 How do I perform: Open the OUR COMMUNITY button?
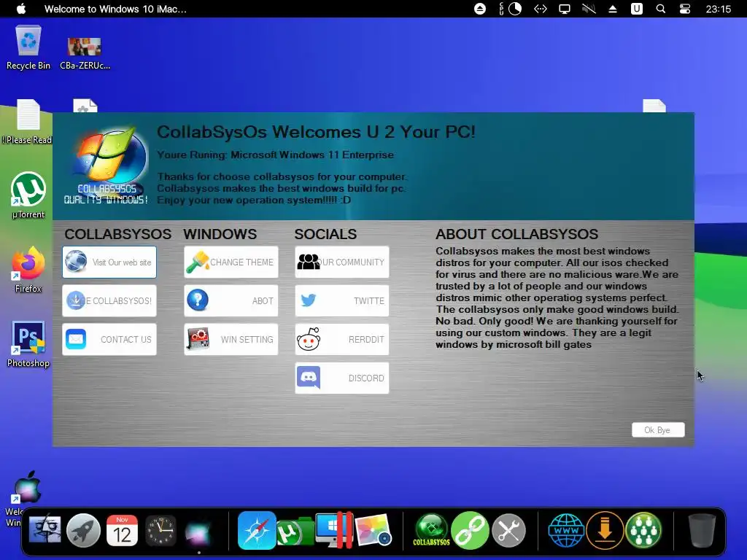tap(342, 262)
